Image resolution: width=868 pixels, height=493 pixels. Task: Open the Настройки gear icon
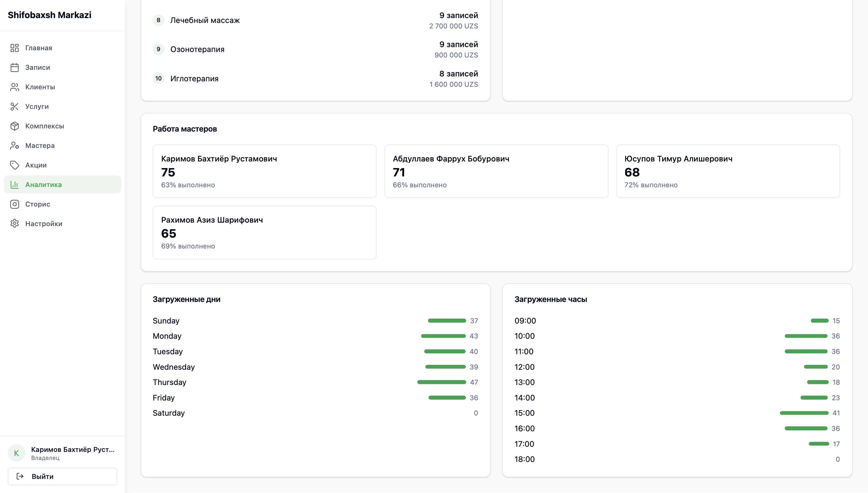15,224
